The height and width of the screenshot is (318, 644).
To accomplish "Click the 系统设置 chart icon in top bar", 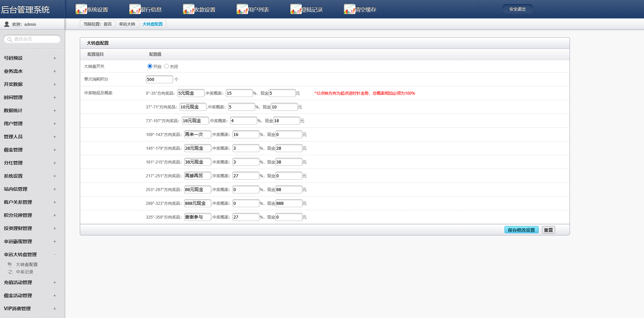I will [81, 9].
